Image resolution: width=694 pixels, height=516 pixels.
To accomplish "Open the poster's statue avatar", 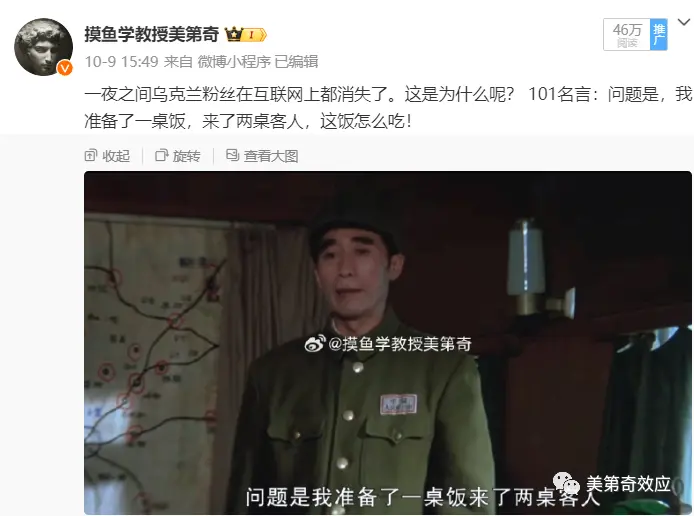I will (43, 47).
